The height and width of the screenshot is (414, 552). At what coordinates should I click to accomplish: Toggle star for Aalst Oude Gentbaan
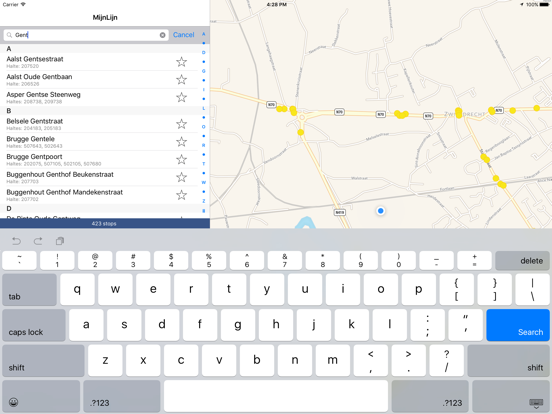coord(181,80)
